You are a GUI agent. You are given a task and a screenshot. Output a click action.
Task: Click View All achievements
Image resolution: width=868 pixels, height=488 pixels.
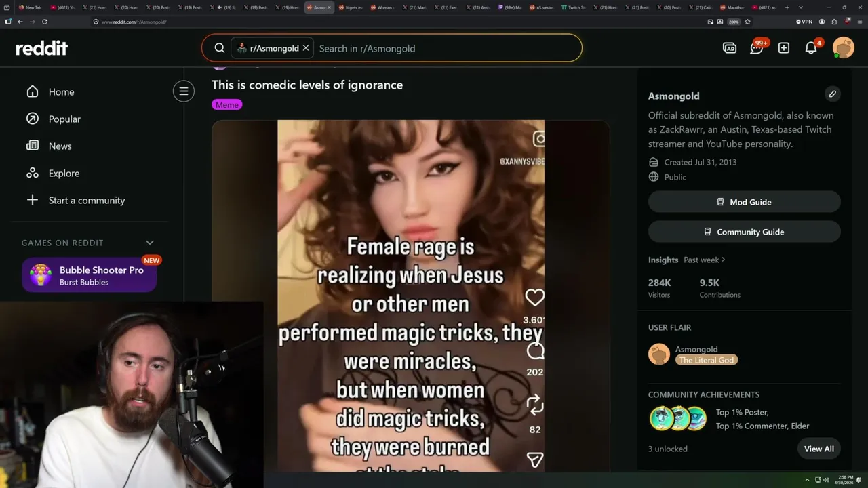818,449
